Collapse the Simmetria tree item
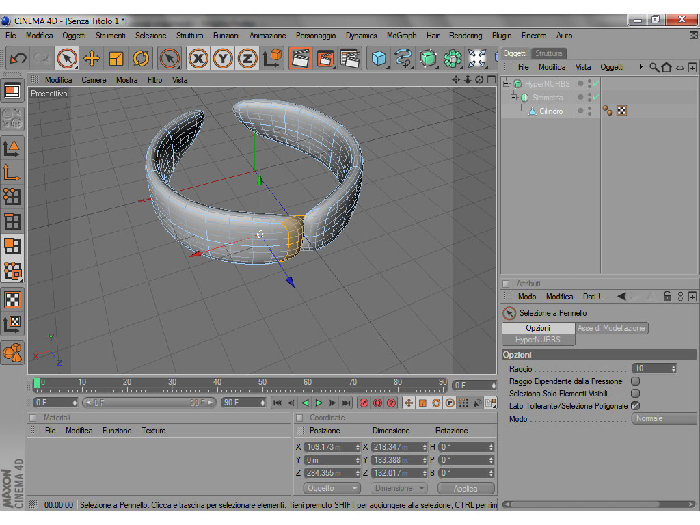700x525 pixels. (514, 97)
